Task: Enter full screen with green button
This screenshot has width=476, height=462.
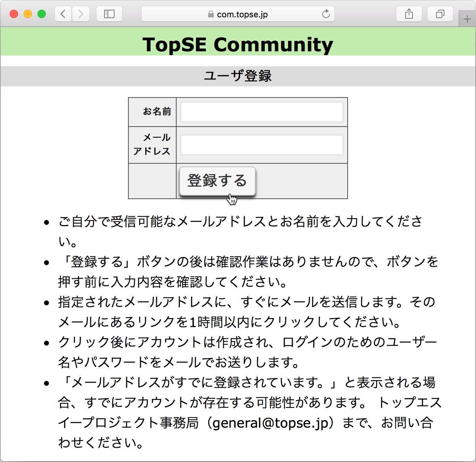Action: [x=42, y=14]
